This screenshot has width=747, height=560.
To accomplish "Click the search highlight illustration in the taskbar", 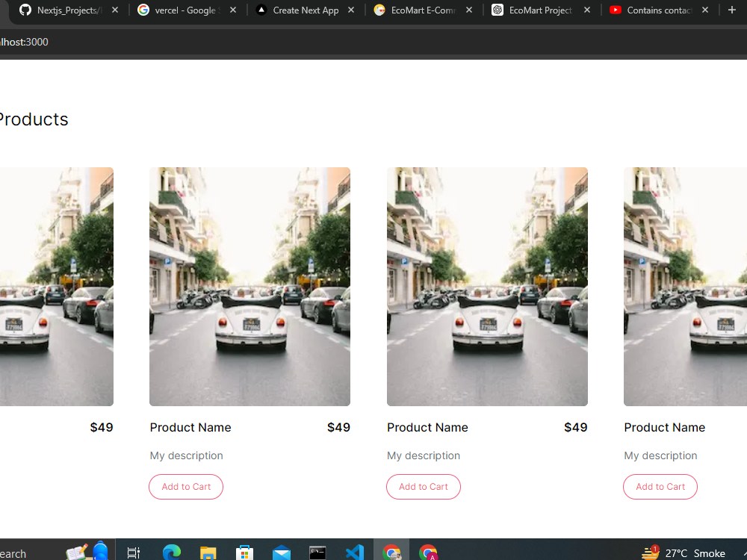I will [87, 551].
